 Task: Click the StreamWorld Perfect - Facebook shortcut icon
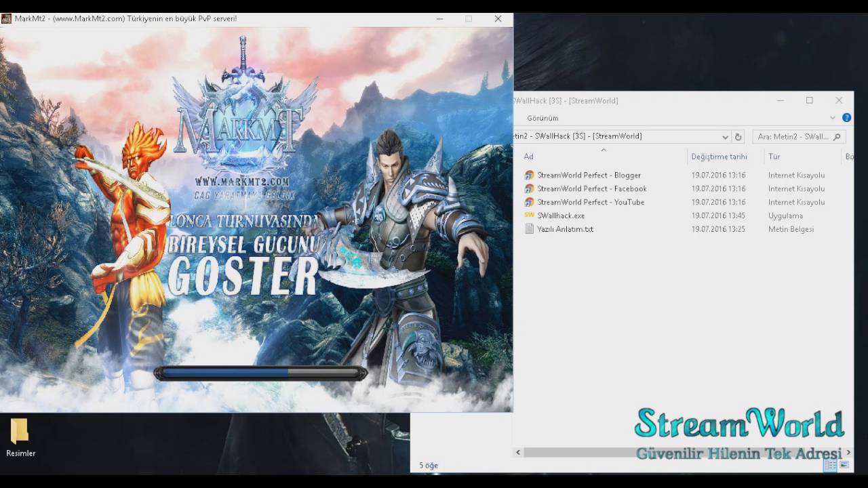click(530, 188)
